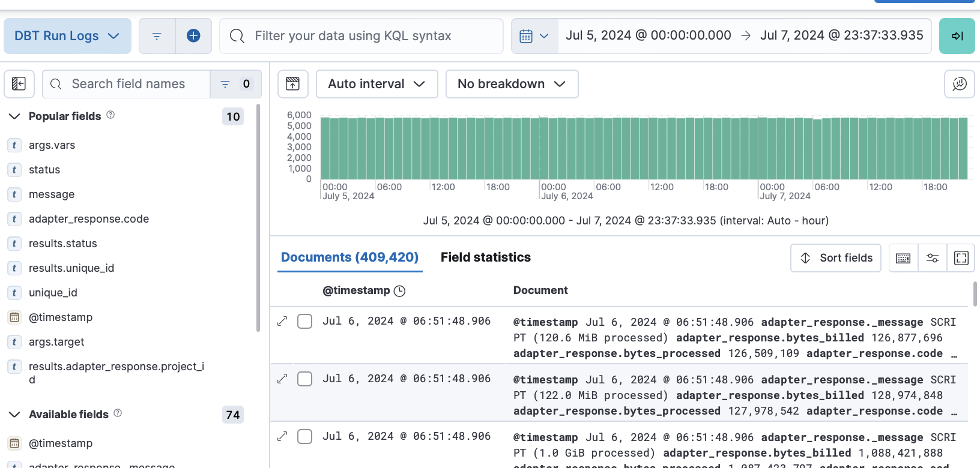Check the second document row checkbox
Image resolution: width=980 pixels, height=468 pixels.
pos(305,379)
